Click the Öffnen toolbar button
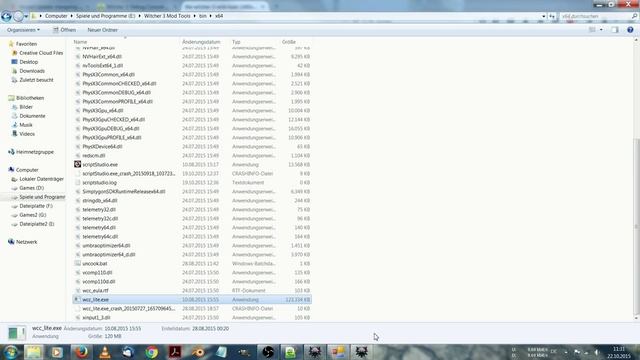640x360 pixels. click(64, 30)
